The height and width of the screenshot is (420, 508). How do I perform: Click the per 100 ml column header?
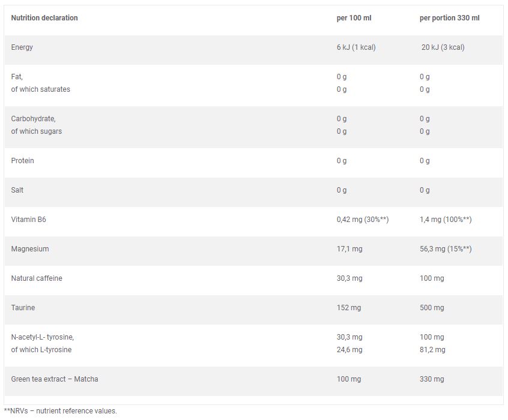354,18
